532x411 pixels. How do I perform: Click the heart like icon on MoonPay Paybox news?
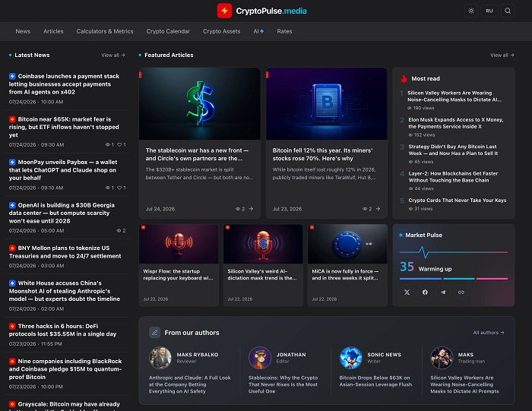point(119,188)
